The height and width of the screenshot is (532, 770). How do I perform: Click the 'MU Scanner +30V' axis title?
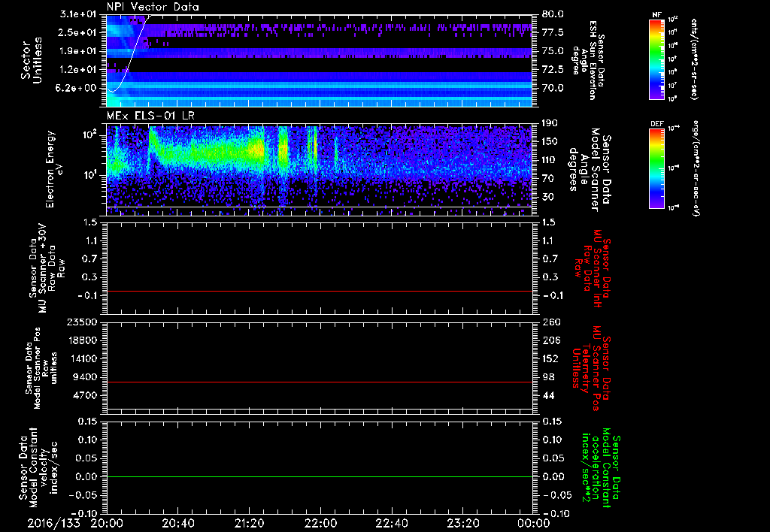click(47, 269)
